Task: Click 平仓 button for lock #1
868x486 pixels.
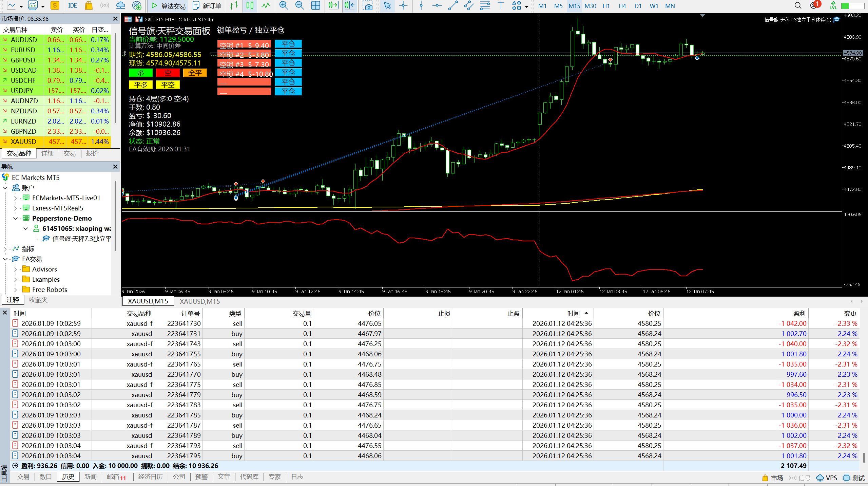Action: point(288,44)
